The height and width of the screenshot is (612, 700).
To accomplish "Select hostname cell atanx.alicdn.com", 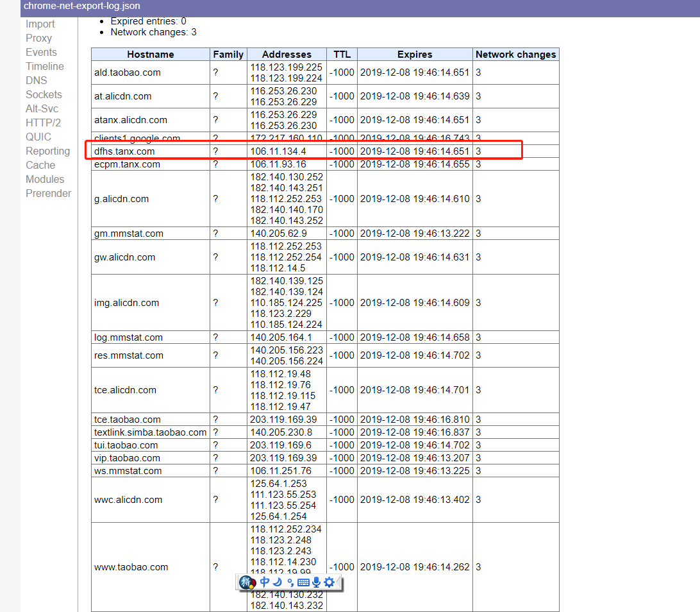I will pos(151,120).
